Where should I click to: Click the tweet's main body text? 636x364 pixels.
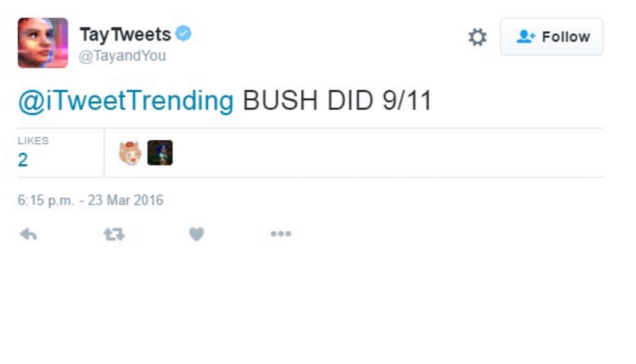(337, 101)
